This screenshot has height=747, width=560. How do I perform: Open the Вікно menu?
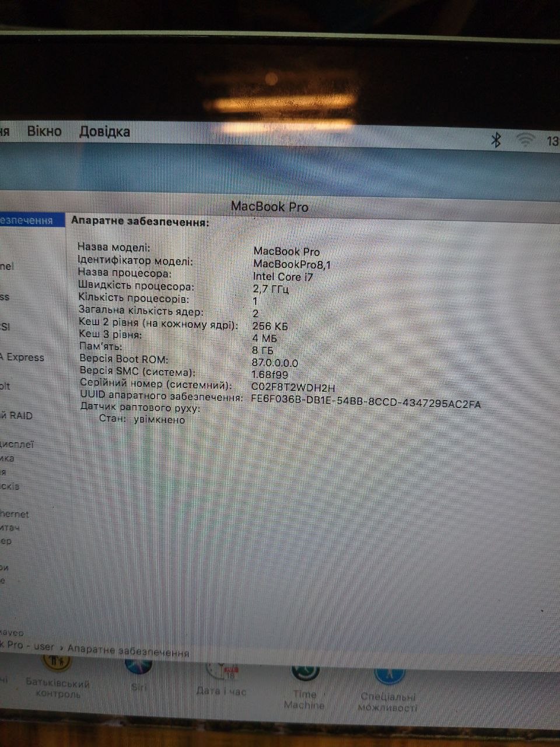44,131
